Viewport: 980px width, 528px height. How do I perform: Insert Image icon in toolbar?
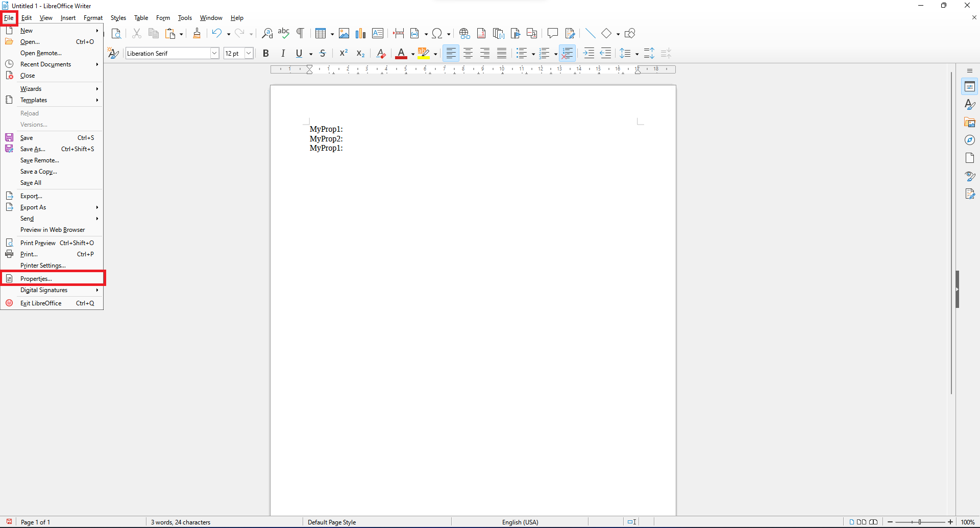click(344, 34)
